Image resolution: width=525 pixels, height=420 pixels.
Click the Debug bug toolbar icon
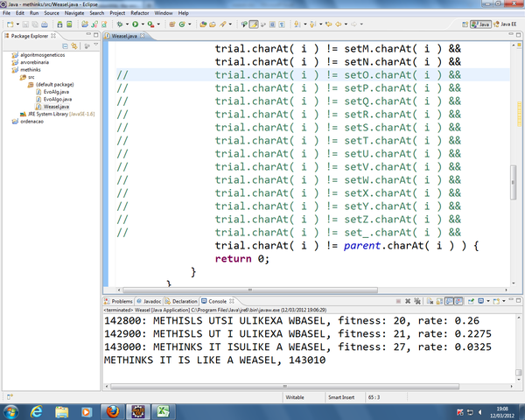pos(118,25)
